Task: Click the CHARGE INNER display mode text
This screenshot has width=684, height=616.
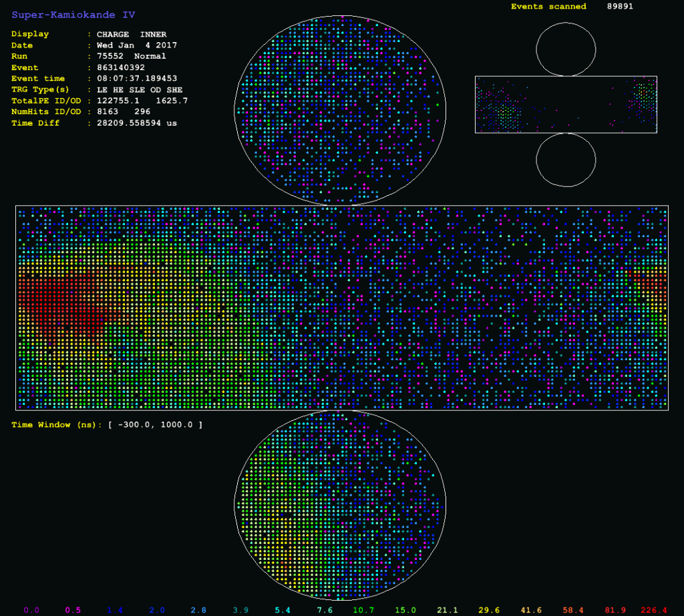Action: click(x=132, y=35)
